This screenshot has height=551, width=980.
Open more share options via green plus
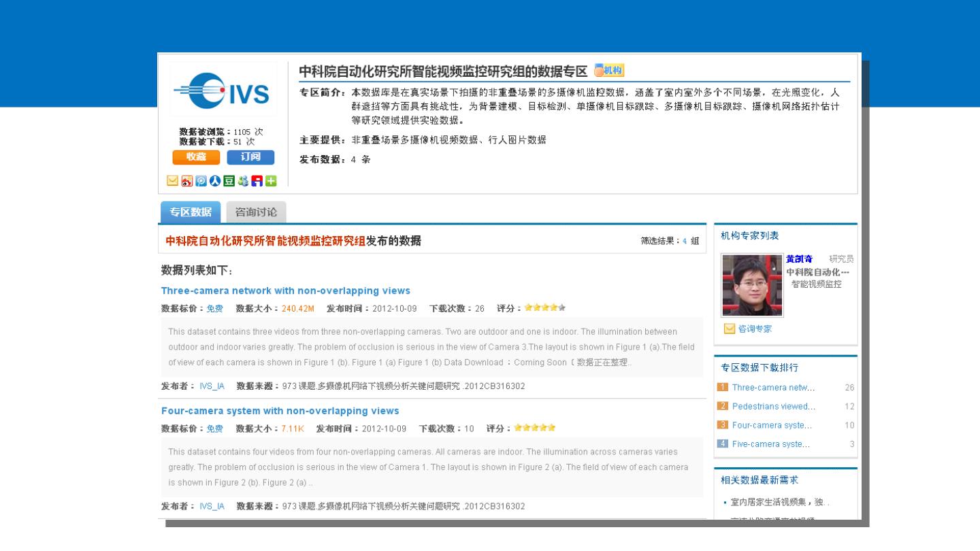[271, 181]
